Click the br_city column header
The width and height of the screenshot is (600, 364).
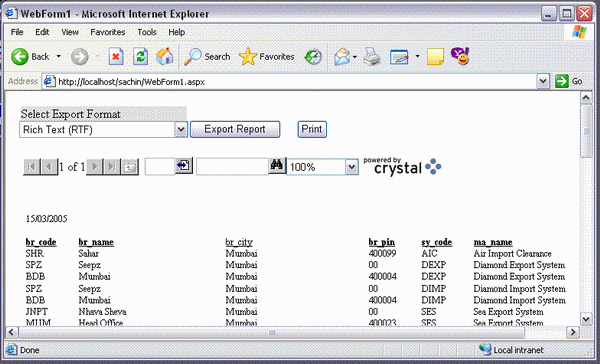[x=239, y=242]
